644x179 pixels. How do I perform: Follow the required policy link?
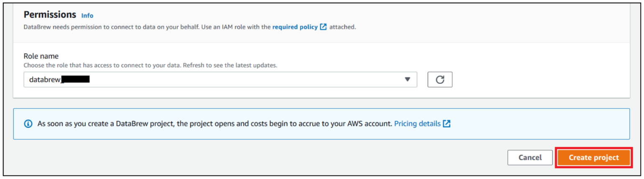pyautogui.click(x=295, y=27)
